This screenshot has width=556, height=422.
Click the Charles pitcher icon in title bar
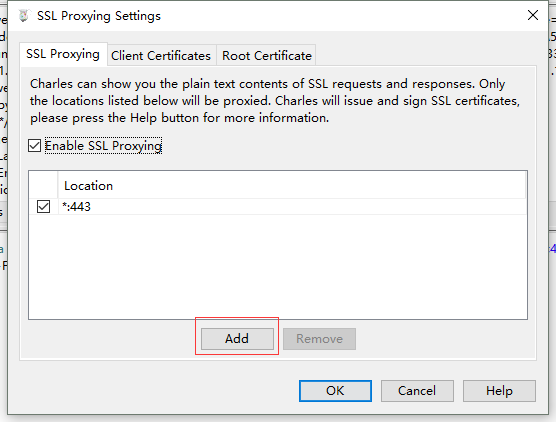(24, 16)
